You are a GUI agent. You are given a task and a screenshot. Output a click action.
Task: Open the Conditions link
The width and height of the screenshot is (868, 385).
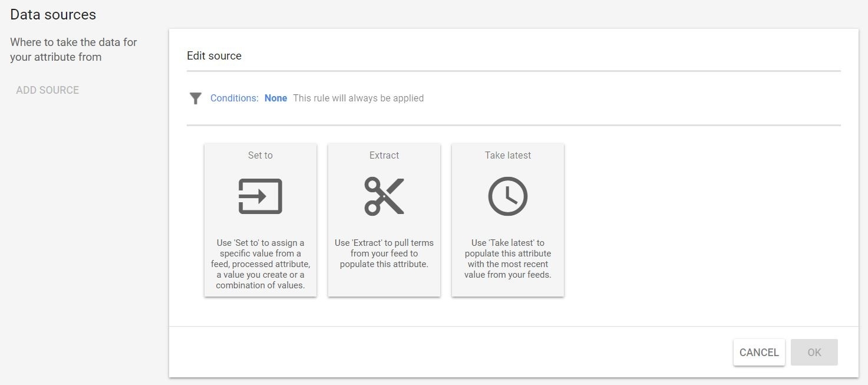click(234, 98)
